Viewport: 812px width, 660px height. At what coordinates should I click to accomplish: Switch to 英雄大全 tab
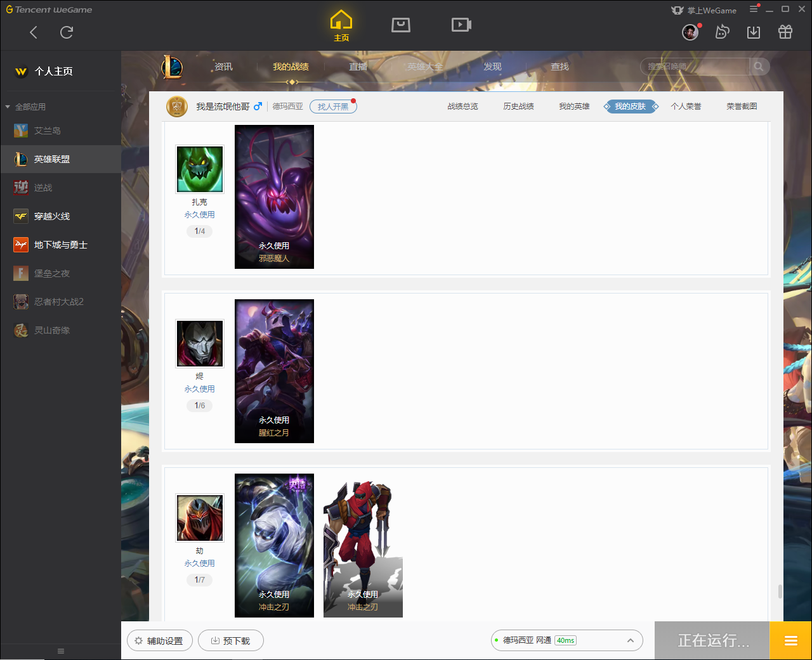[x=425, y=67]
